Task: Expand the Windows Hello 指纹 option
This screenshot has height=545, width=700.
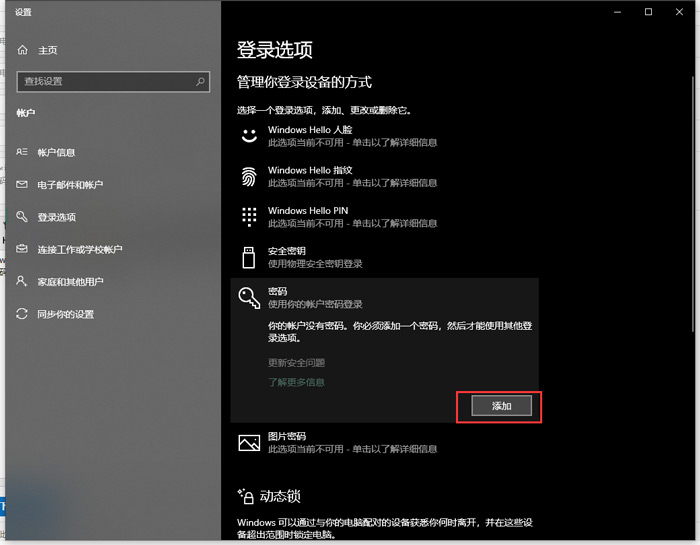Action: [x=384, y=176]
